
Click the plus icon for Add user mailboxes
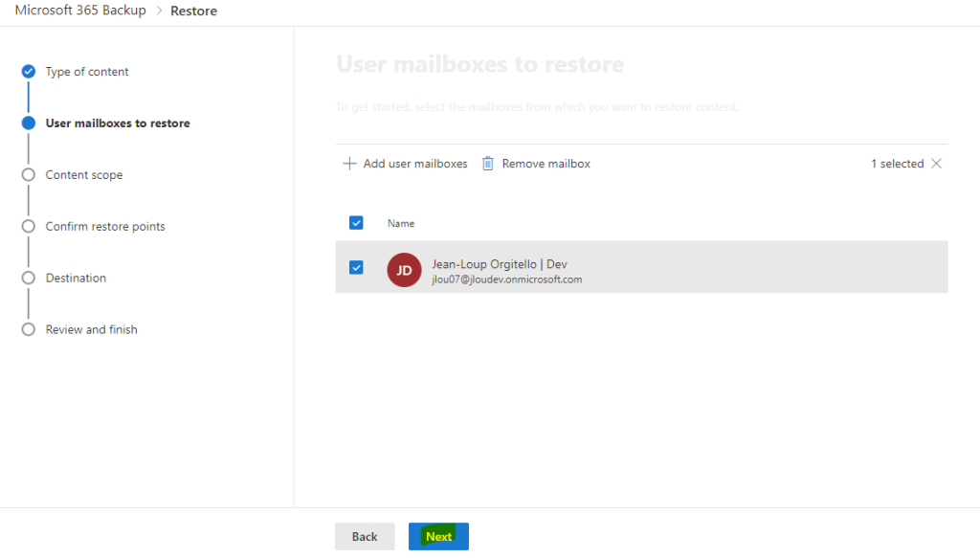(349, 164)
